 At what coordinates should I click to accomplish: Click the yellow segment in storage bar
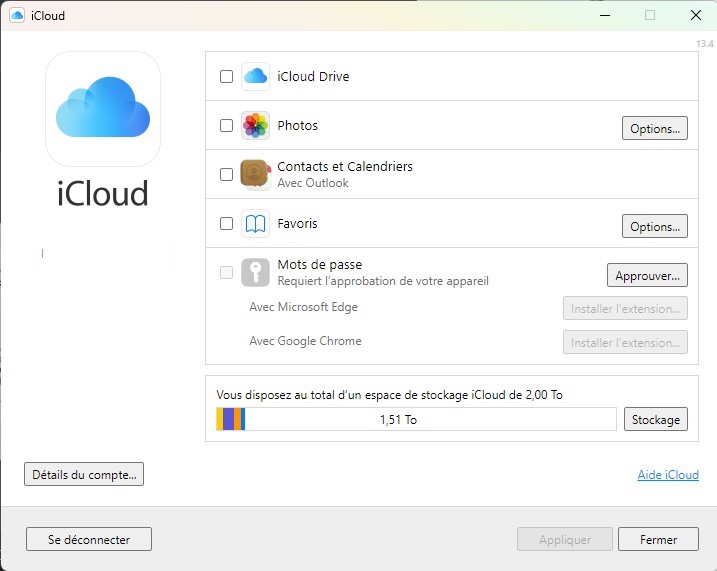pyautogui.click(x=220, y=419)
